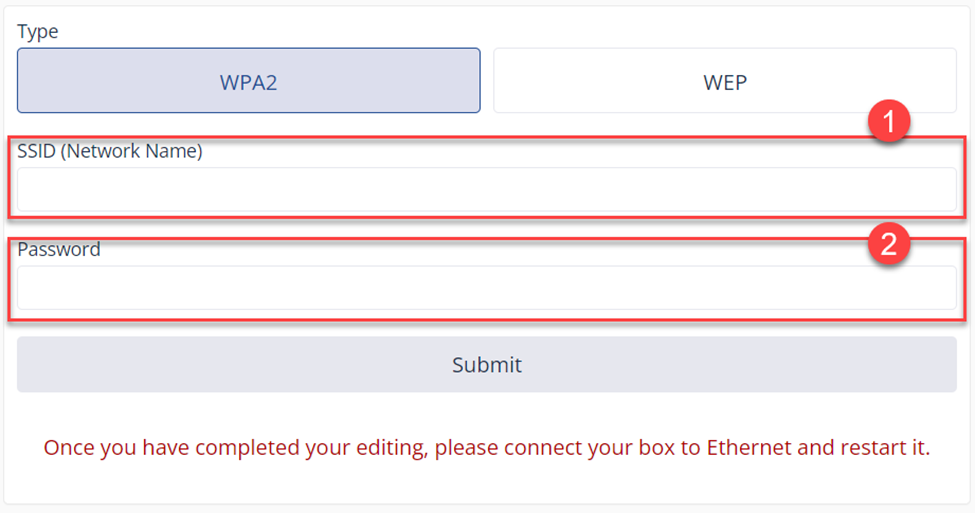Click the "SSID (Network Name)" label

point(110,152)
